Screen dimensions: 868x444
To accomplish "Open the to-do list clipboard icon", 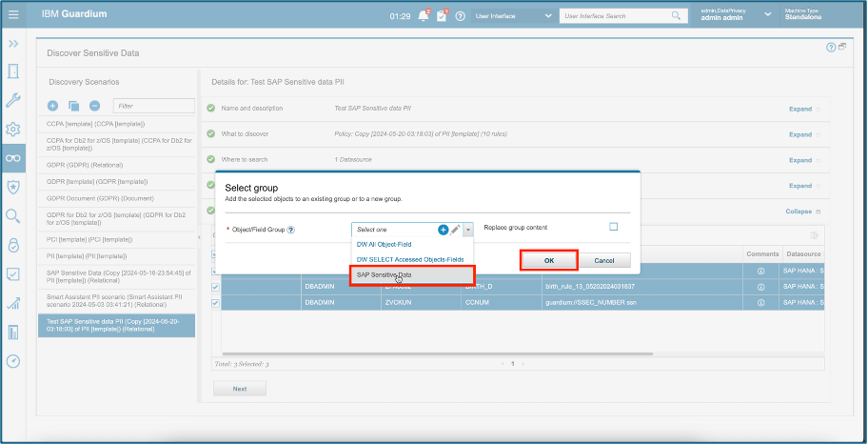I will pyautogui.click(x=442, y=16).
